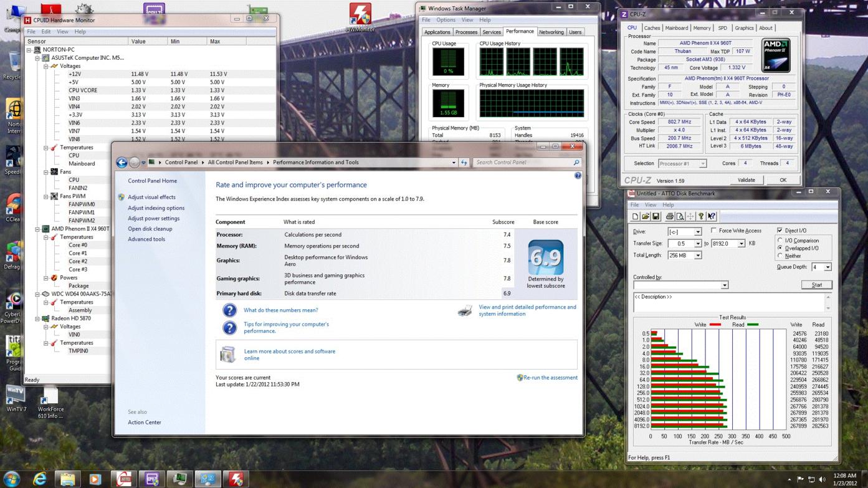This screenshot has height=488, width=868.
Task: Click context help arrow icon in ATTO
Action: (712, 216)
